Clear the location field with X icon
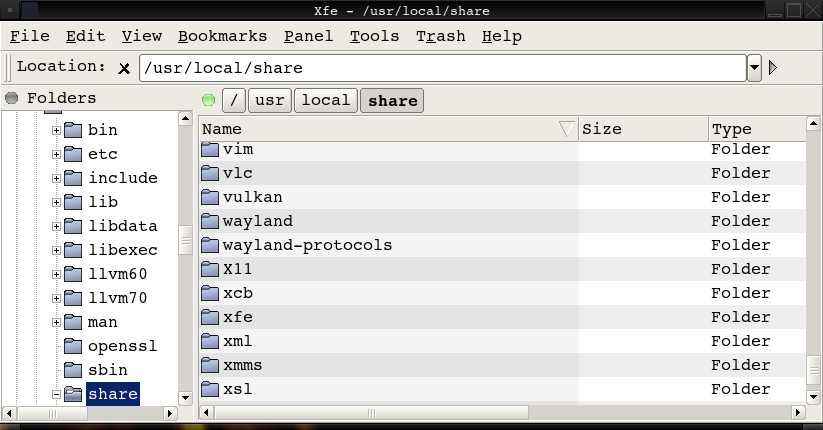Image resolution: width=823 pixels, height=430 pixels. [124, 69]
